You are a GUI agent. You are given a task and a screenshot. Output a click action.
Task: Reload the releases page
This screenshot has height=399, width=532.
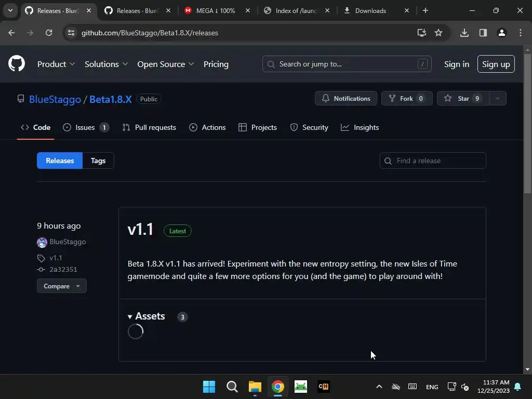click(x=49, y=33)
